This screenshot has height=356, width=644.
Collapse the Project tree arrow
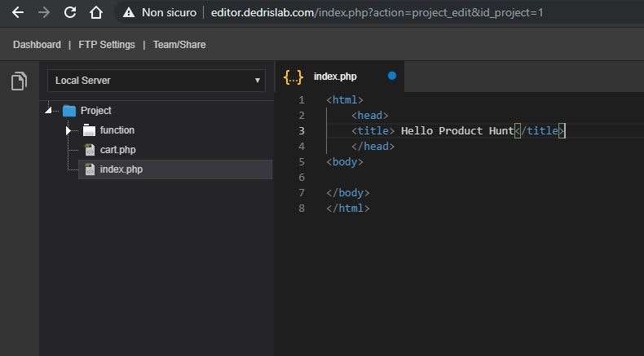tap(48, 111)
